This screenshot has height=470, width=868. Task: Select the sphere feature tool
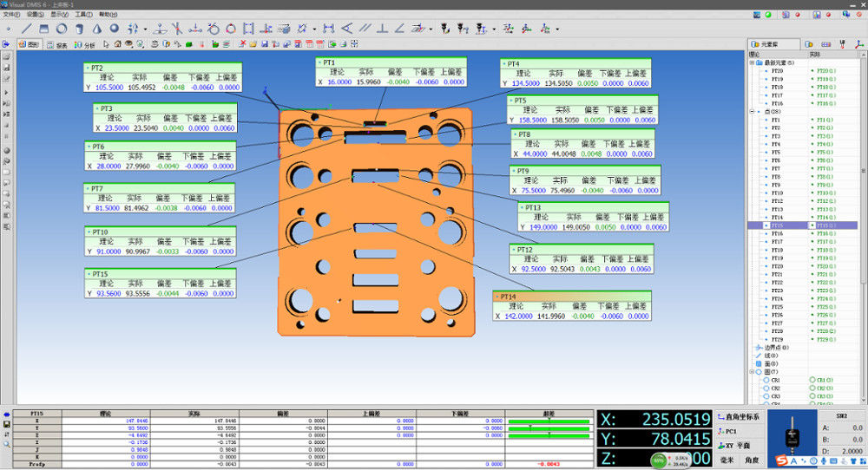[114, 29]
